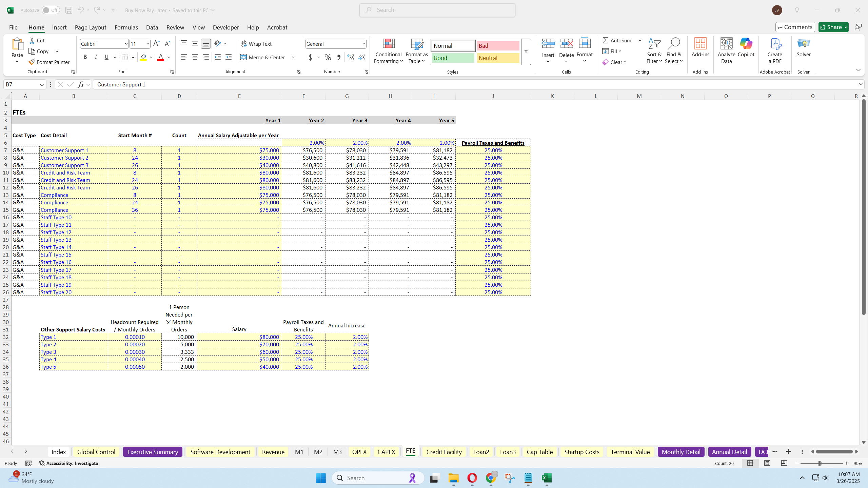This screenshot has height=488, width=868.
Task: Switch to the Formulas ribbon tab
Action: click(126, 27)
